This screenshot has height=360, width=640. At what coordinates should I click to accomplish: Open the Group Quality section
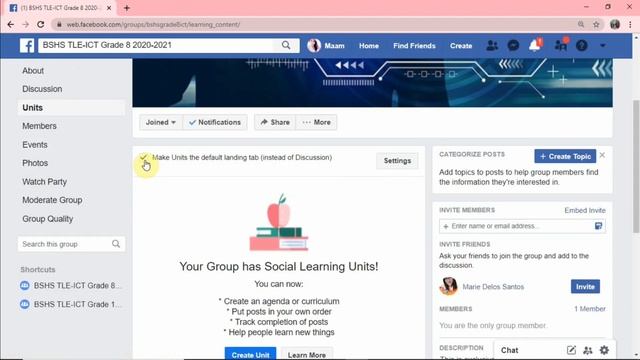[x=48, y=219]
